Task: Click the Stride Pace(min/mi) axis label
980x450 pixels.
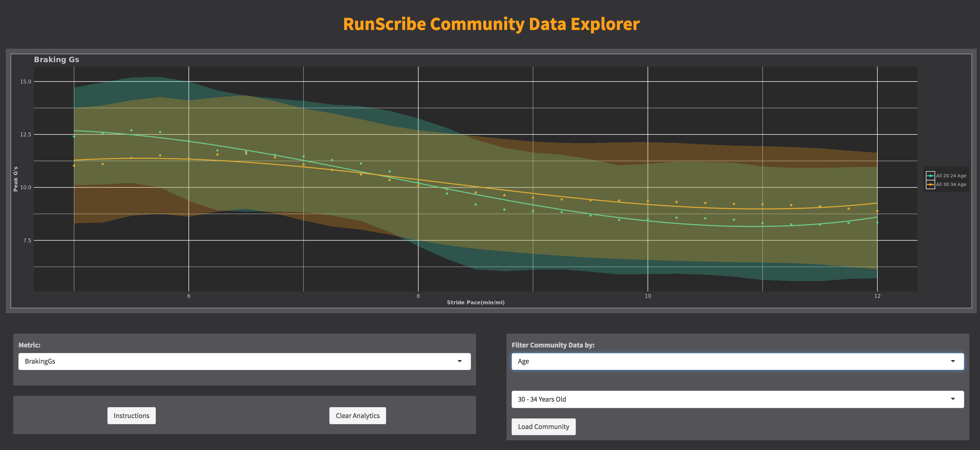Action: point(475,303)
